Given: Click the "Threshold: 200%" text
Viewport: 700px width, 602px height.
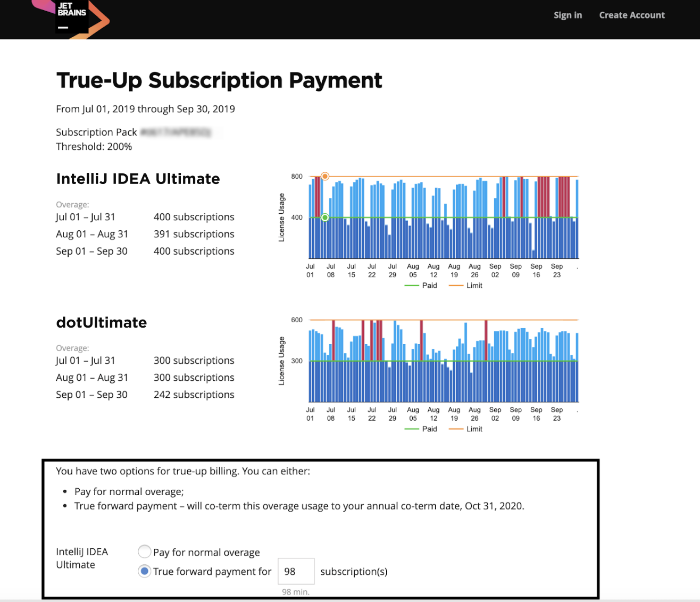Looking at the screenshot, I should (x=94, y=147).
